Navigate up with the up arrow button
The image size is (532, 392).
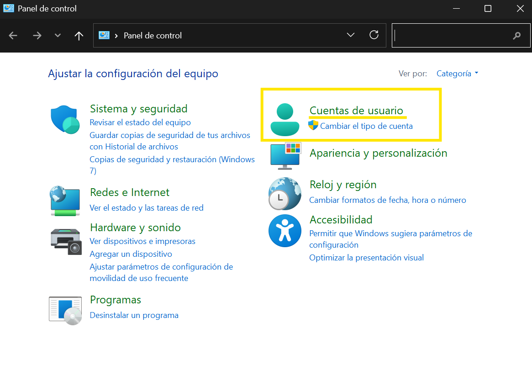coord(79,35)
